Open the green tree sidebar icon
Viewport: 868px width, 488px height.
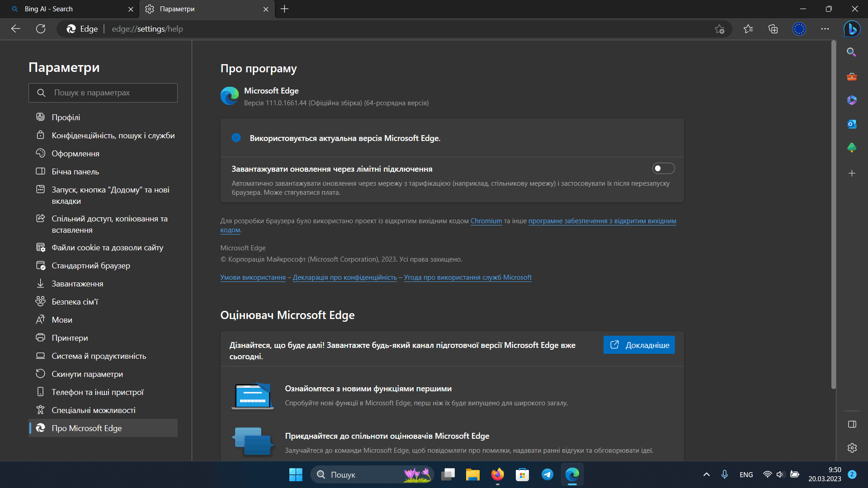coord(852,148)
